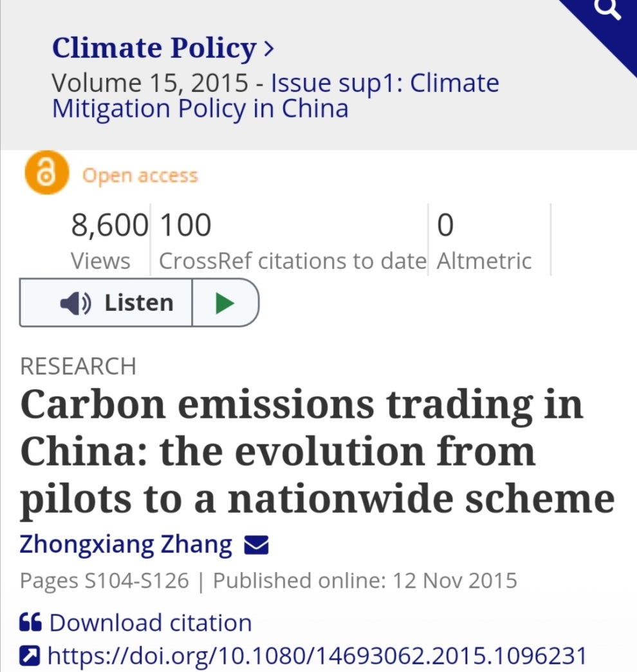Click the quotation mark citation icon
The image size is (637, 672).
click(31, 622)
